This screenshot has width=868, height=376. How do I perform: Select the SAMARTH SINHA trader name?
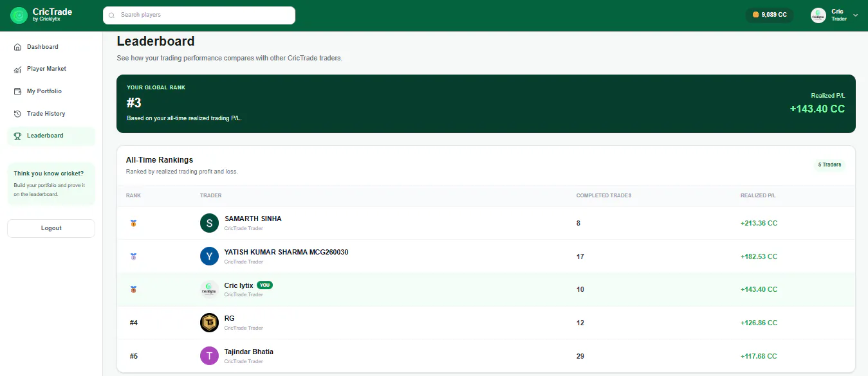pos(253,219)
